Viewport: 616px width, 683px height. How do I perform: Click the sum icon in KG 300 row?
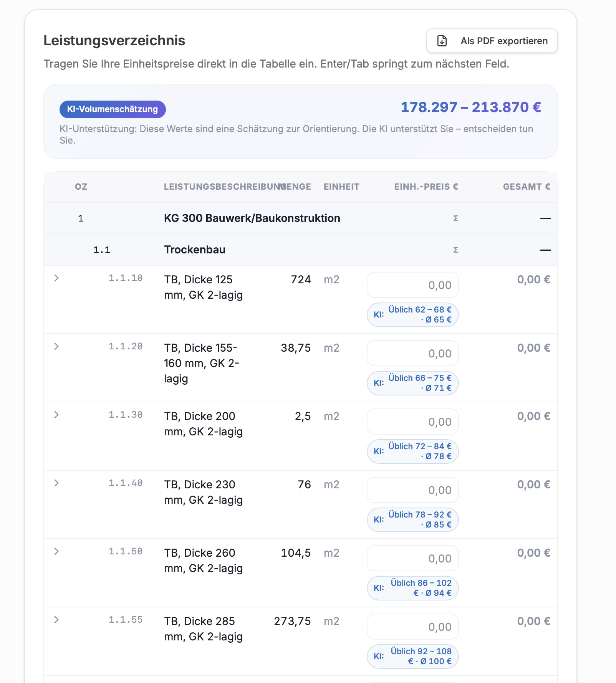[456, 218]
